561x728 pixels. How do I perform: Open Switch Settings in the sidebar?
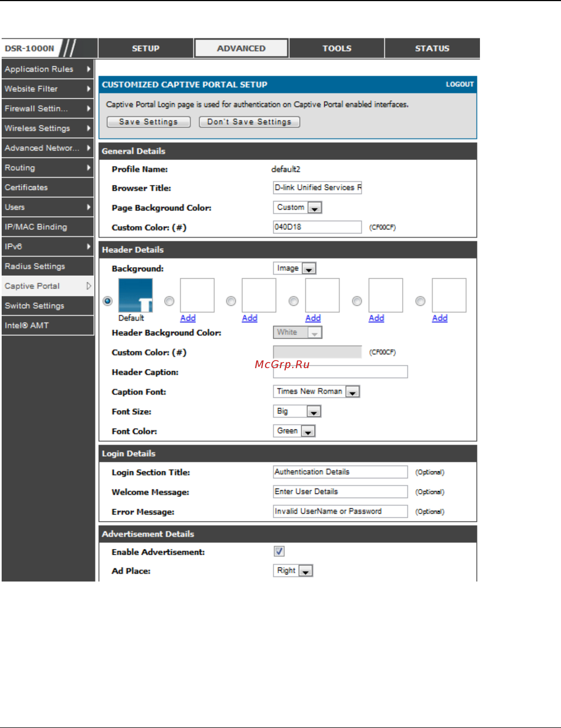pyautogui.click(x=48, y=306)
